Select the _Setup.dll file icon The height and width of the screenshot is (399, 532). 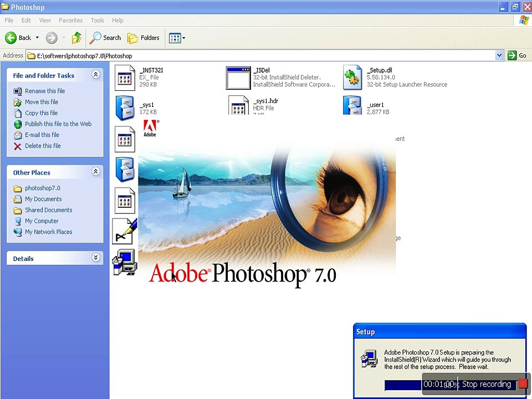tap(352, 78)
